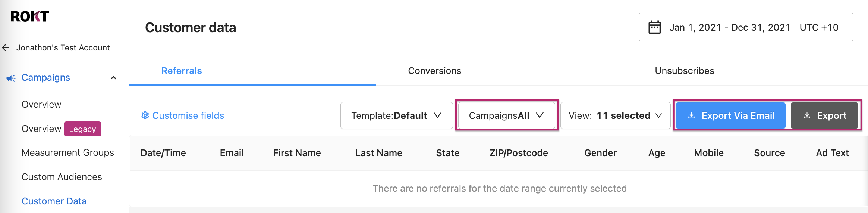Click the download icon on dark Export button
Viewport: 868px width, 213px height.
click(x=807, y=115)
